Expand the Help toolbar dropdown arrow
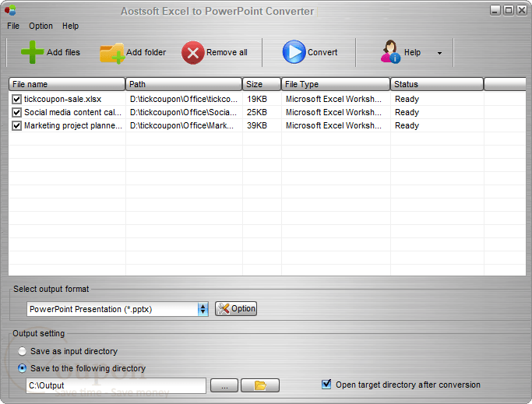Image resolution: width=532 pixels, height=404 pixels. (439, 53)
